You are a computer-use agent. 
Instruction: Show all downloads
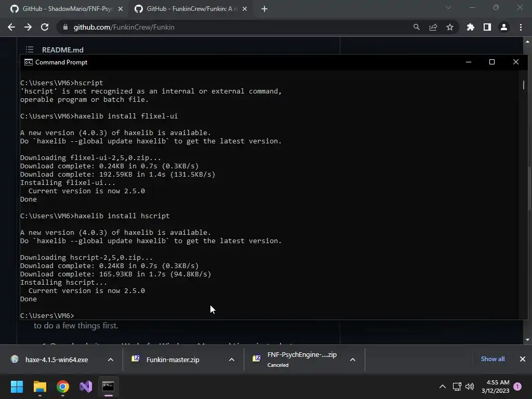(x=493, y=359)
